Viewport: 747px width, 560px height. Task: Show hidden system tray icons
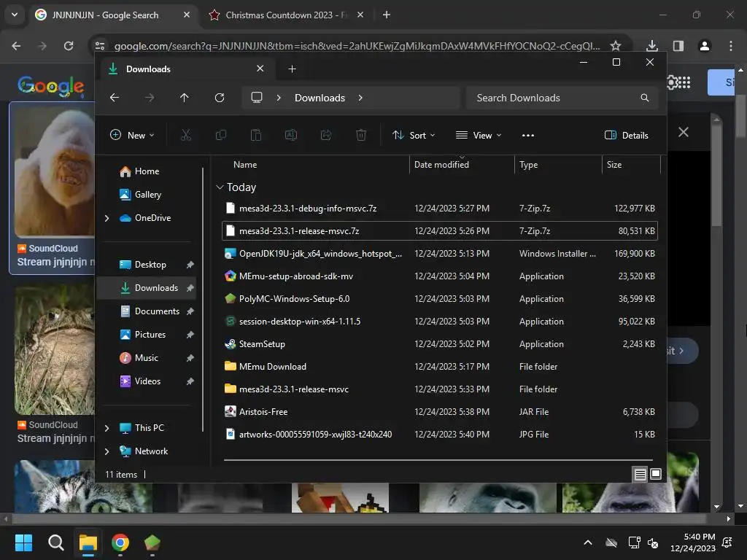tap(588, 542)
